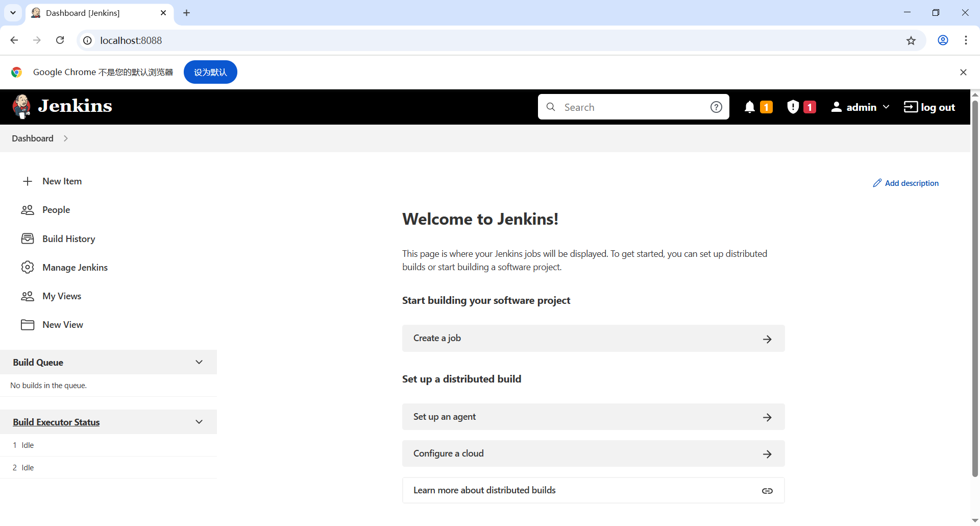Click the localhost:8088 address bar
The width and height of the screenshot is (980, 526).
pos(500,40)
